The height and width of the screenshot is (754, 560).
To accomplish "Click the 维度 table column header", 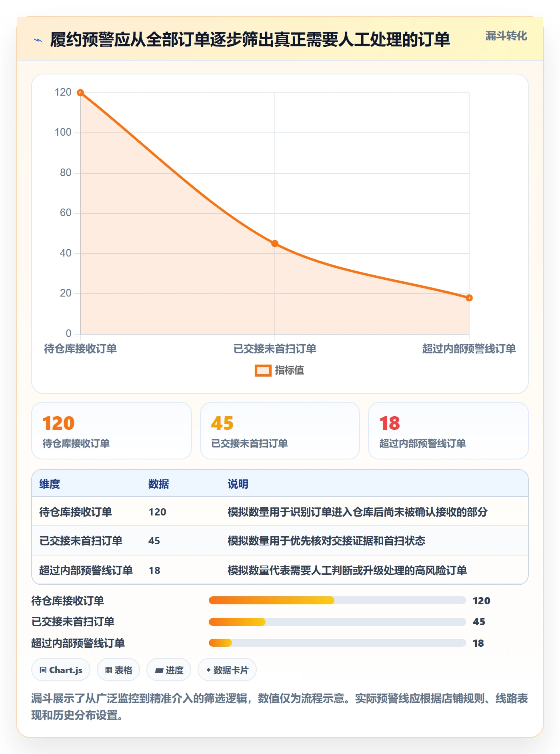I will (x=50, y=484).
